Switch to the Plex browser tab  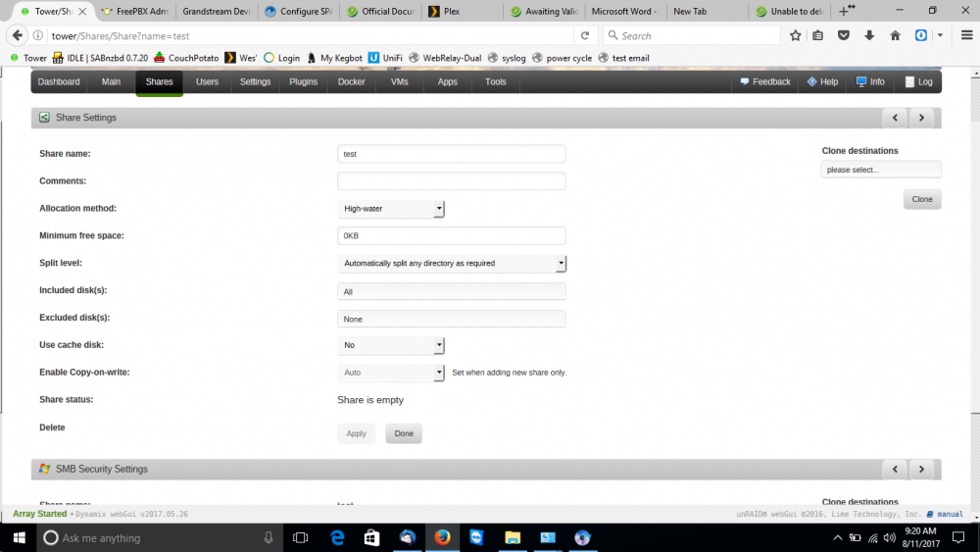(x=462, y=11)
